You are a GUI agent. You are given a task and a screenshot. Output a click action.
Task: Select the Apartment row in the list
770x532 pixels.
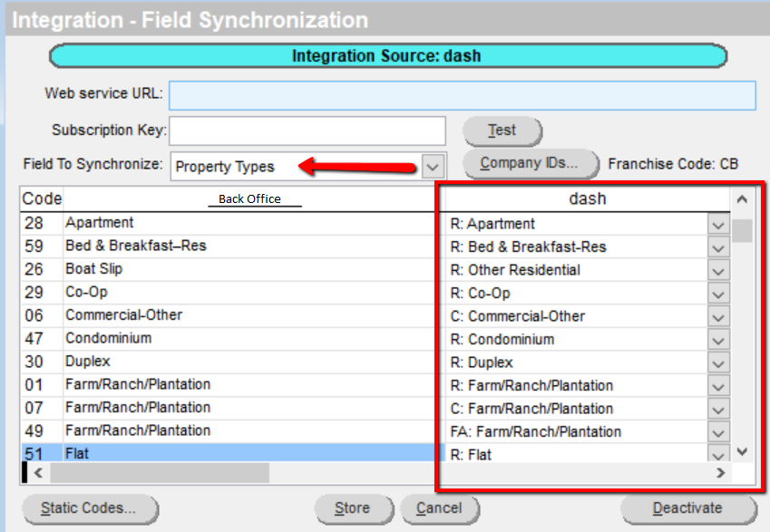[x=181, y=223]
